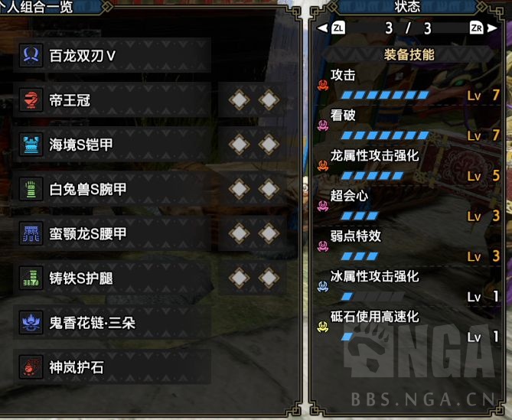512x420 pixels.
Task: Open the 状态 panel header tab
Action: (x=407, y=7)
